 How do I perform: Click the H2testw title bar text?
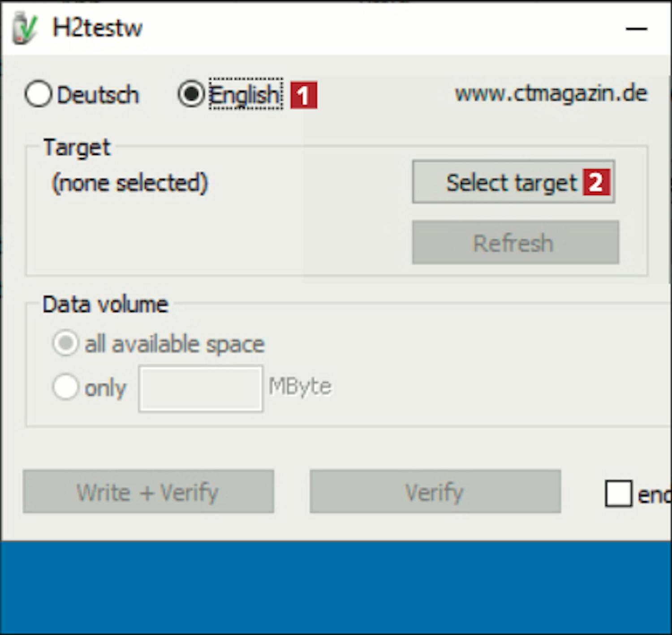point(97,28)
